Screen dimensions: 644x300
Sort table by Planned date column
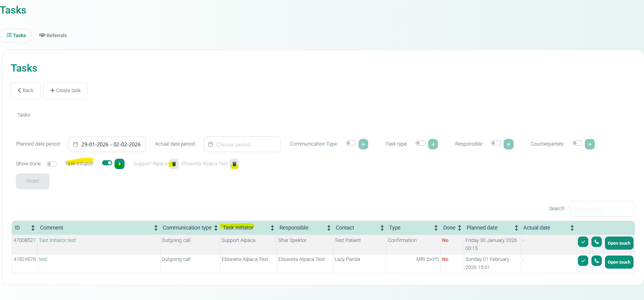pos(516,228)
